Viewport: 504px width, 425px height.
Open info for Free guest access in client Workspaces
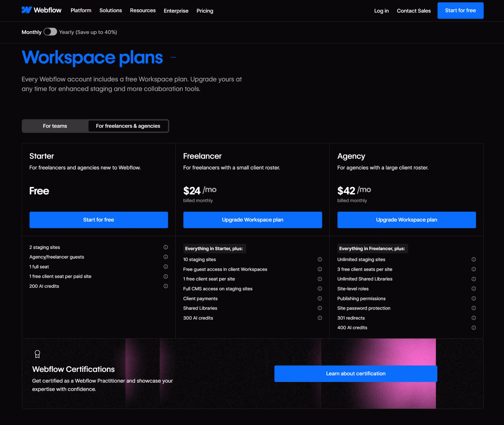[x=320, y=269]
